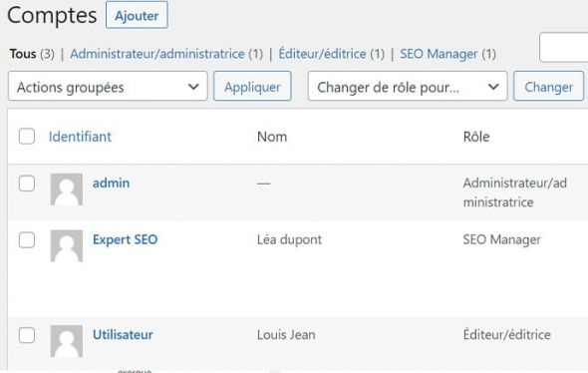Click the Rôle column header
Screen dimensions: 588x373
476,137
